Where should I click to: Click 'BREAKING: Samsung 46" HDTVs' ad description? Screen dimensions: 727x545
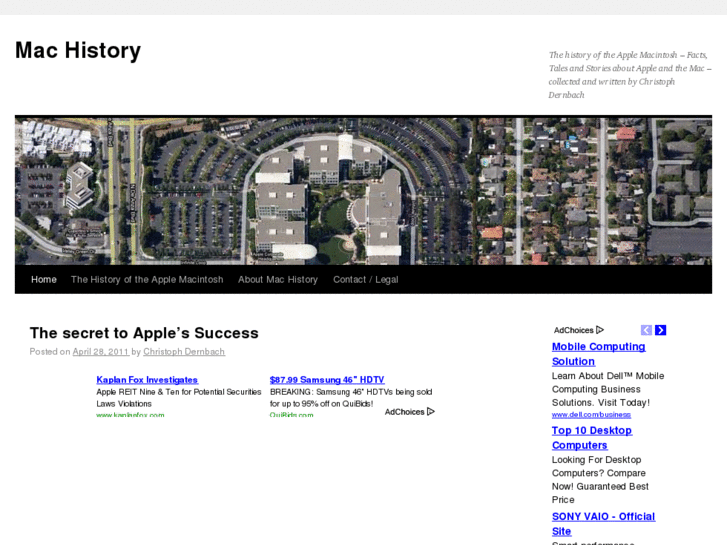[351, 398]
